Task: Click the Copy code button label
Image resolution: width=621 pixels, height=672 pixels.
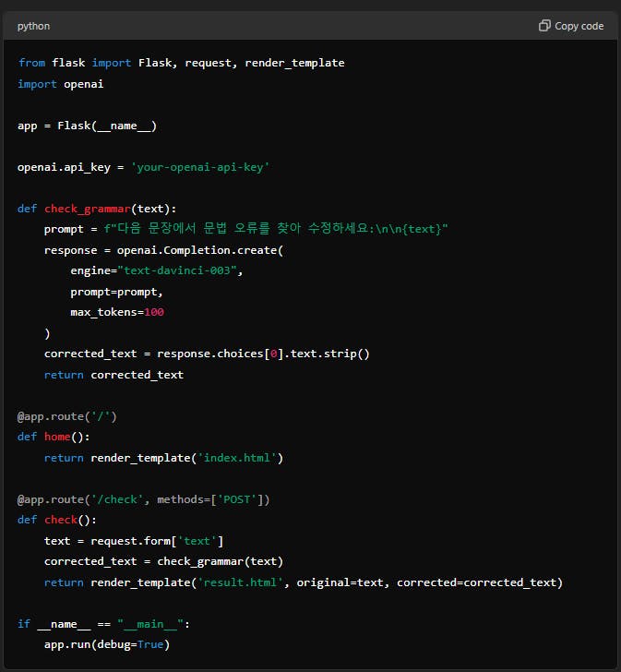Action: pos(579,26)
